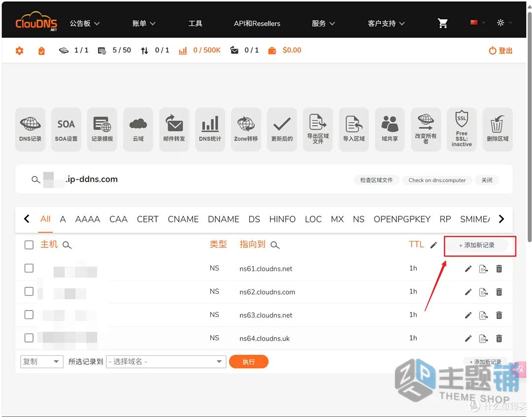This screenshot has height=417, width=532.
Task: Click the 关闭 close button
Action: [x=487, y=180]
